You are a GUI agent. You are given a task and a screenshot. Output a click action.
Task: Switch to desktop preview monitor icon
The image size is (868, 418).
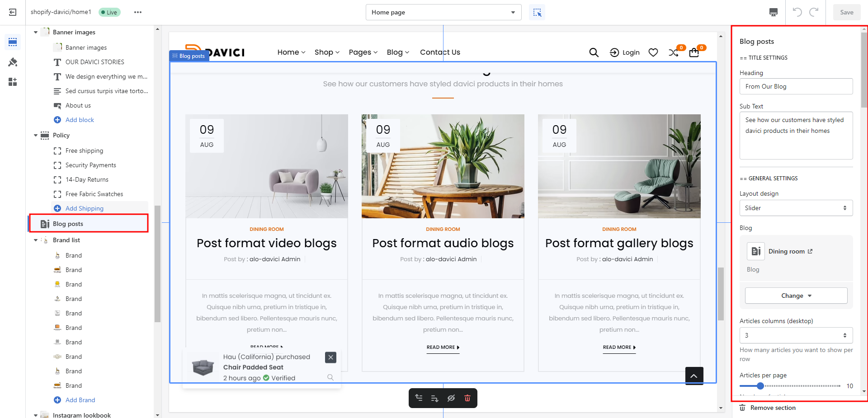(774, 12)
